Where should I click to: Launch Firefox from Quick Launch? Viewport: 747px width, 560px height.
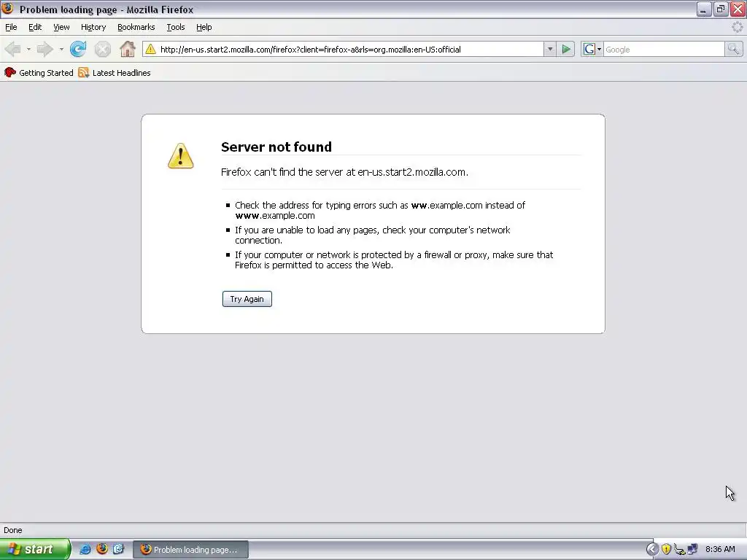coord(102,549)
